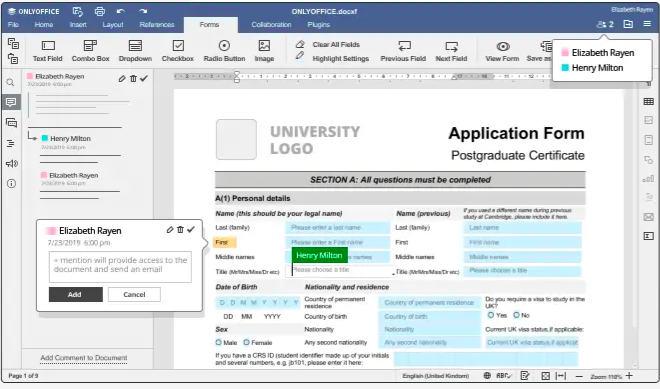
Task: Insert a Radio Button form control
Action: [x=224, y=51]
